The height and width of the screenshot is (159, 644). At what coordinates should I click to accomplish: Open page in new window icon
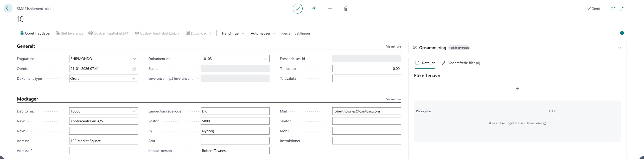click(x=613, y=9)
